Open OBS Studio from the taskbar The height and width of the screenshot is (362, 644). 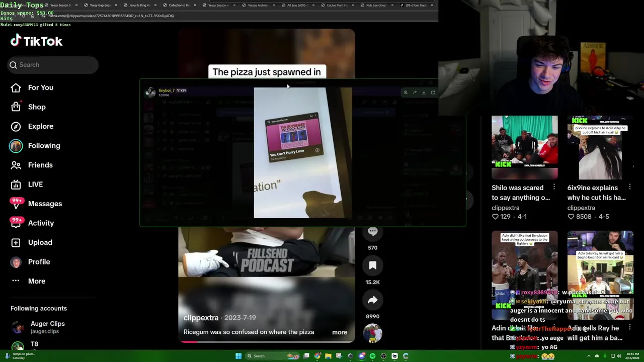click(383, 356)
